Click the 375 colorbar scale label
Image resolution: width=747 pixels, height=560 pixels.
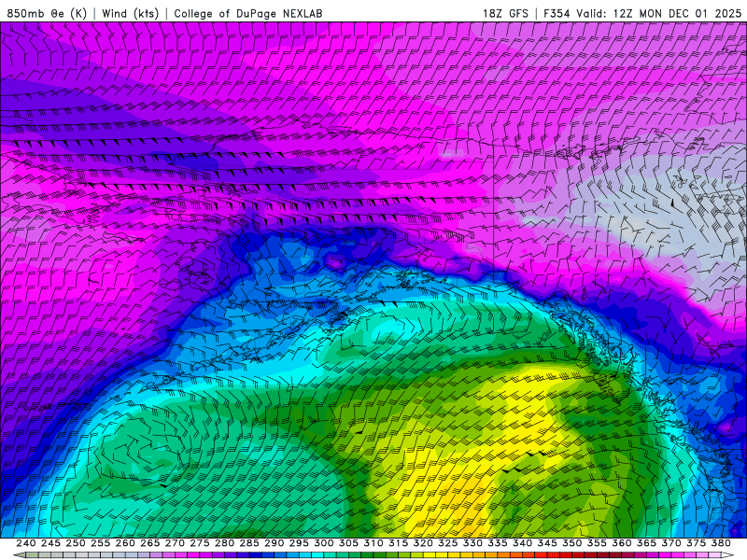click(x=696, y=543)
